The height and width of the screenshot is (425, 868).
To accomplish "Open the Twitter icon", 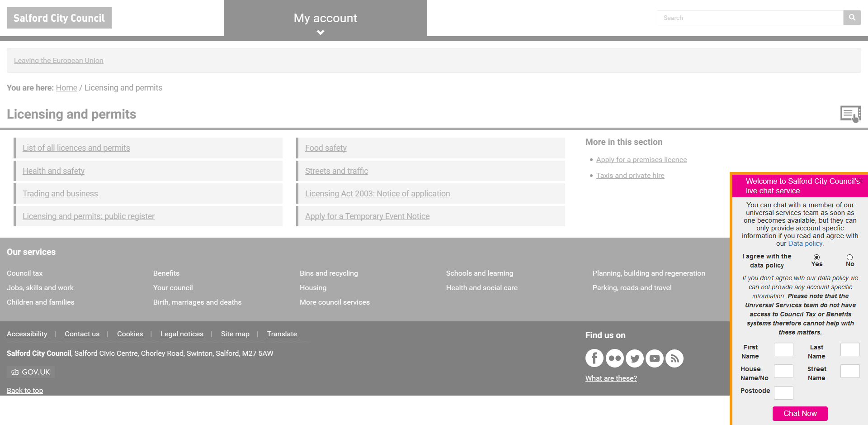I will coord(635,358).
